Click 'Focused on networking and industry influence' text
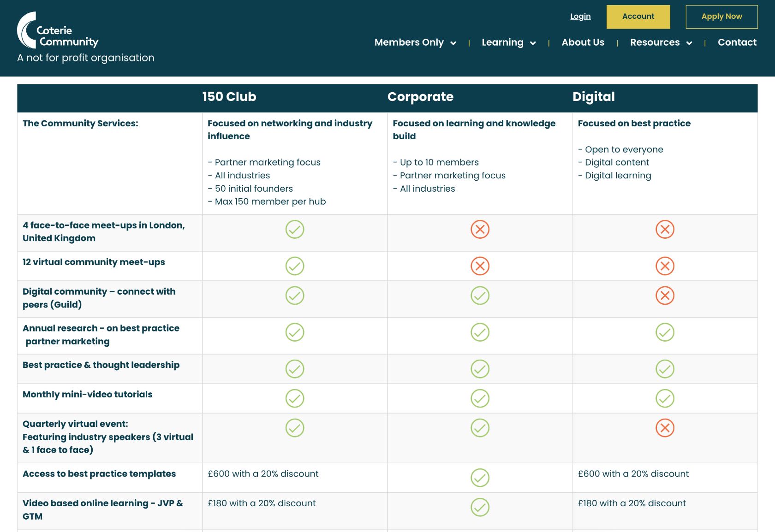The height and width of the screenshot is (532, 775). [x=290, y=130]
